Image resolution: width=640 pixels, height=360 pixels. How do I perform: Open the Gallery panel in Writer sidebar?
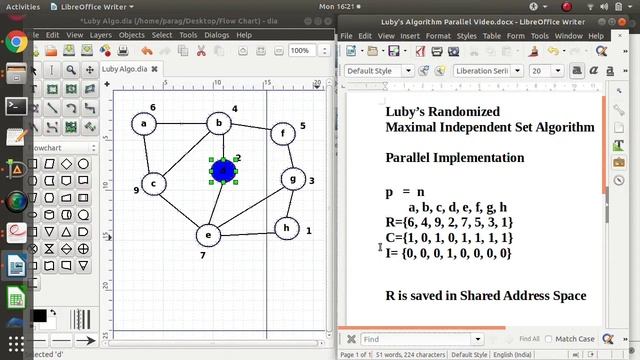[619, 162]
